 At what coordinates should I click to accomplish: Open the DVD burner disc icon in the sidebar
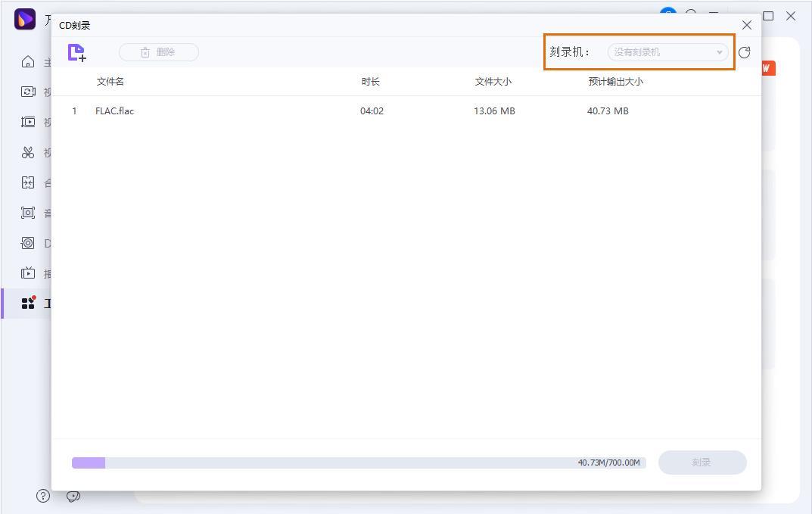click(28, 243)
